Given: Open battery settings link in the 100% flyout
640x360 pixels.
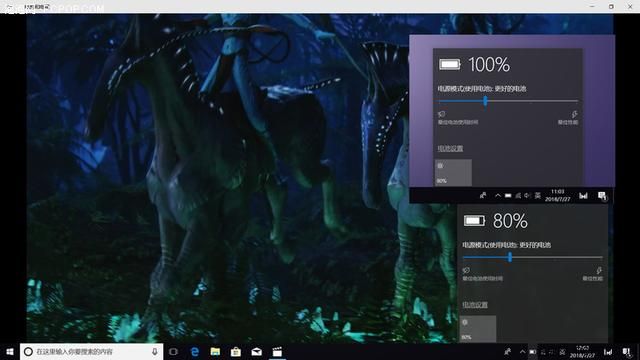Looking at the screenshot, I should tap(451, 148).
